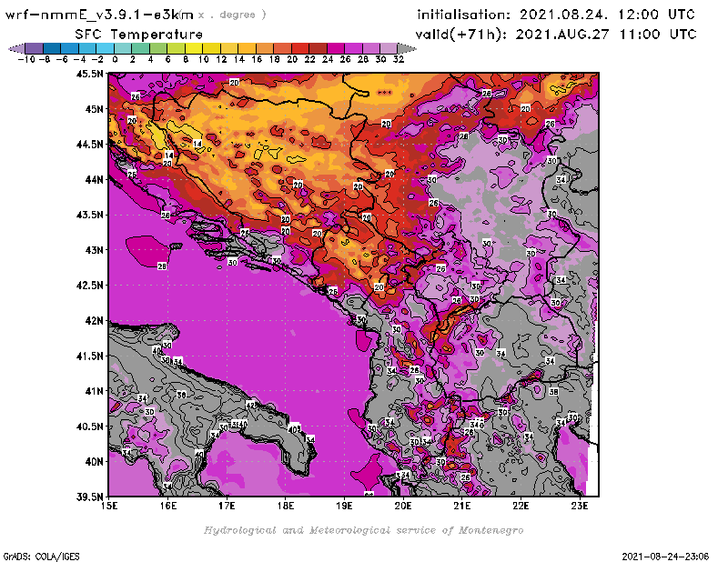Click the '39.5N' latitude label
Viewport: 728px width, 562px height.
tap(89, 497)
